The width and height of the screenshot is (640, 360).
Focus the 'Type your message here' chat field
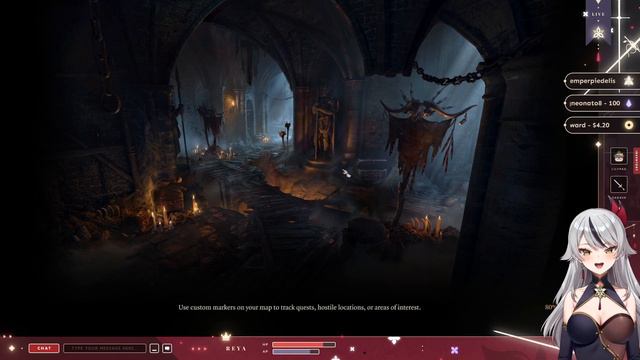105,348
